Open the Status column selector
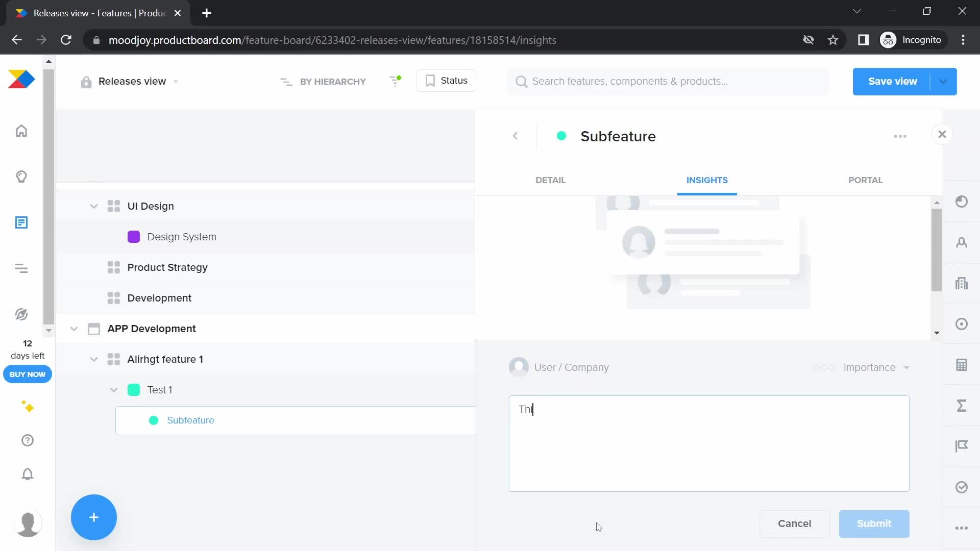Image resolution: width=980 pixels, height=551 pixels. 446,81
